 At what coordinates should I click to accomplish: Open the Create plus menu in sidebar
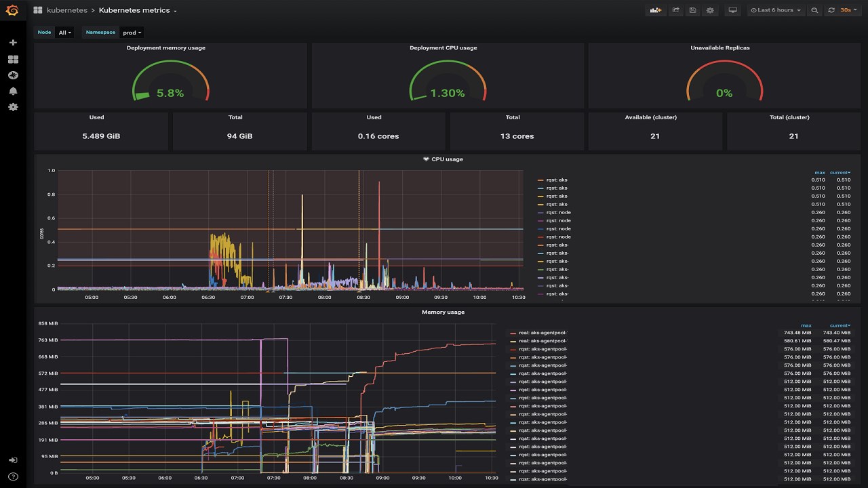(x=13, y=43)
